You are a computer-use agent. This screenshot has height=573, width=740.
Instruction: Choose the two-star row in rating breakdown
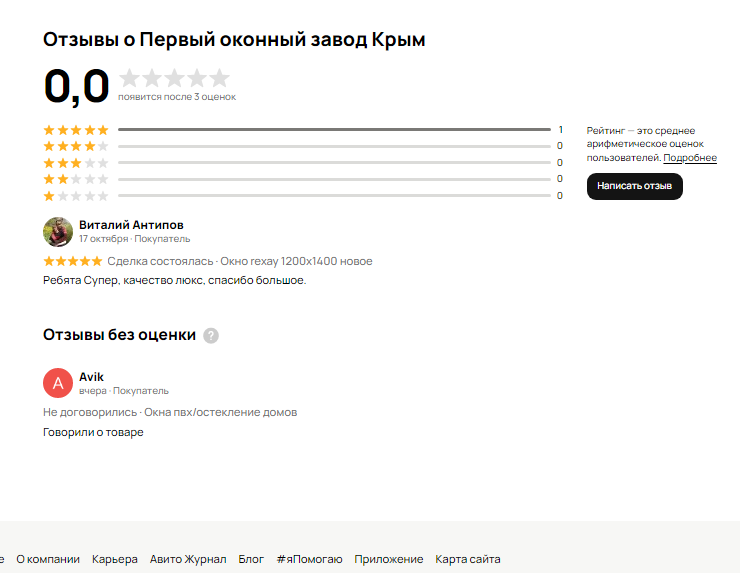pyautogui.click(x=76, y=179)
